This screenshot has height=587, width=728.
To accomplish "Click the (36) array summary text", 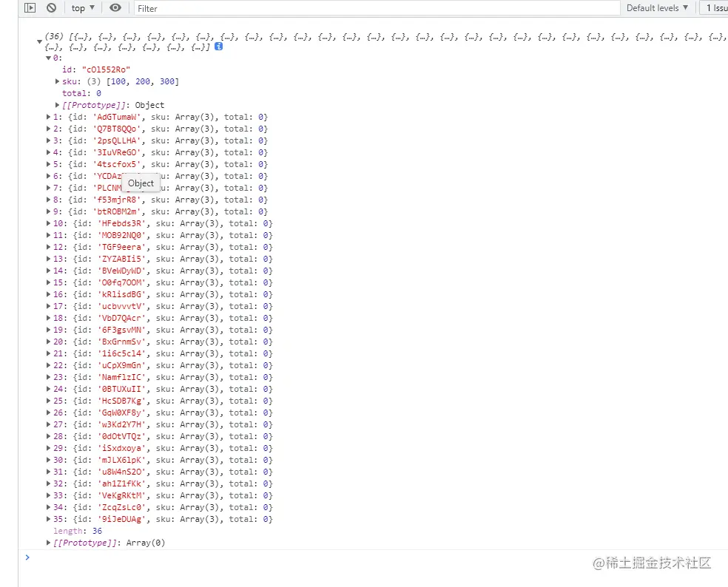I will point(385,41).
